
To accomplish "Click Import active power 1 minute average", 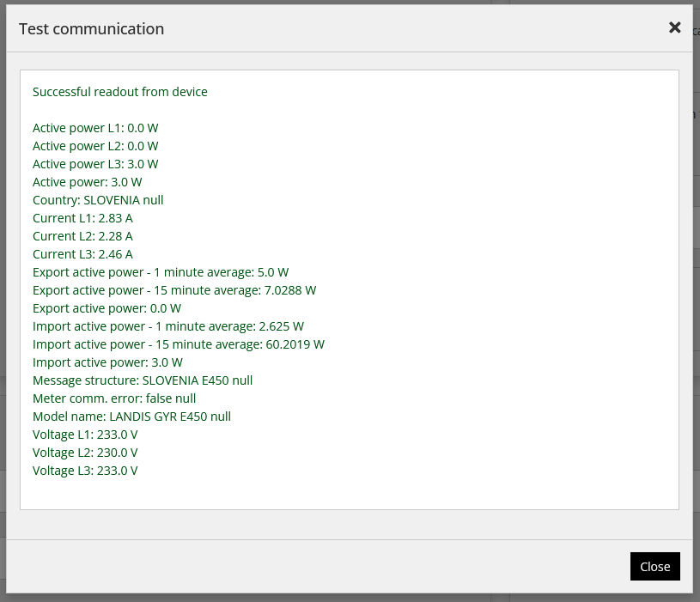I will click(x=168, y=326).
